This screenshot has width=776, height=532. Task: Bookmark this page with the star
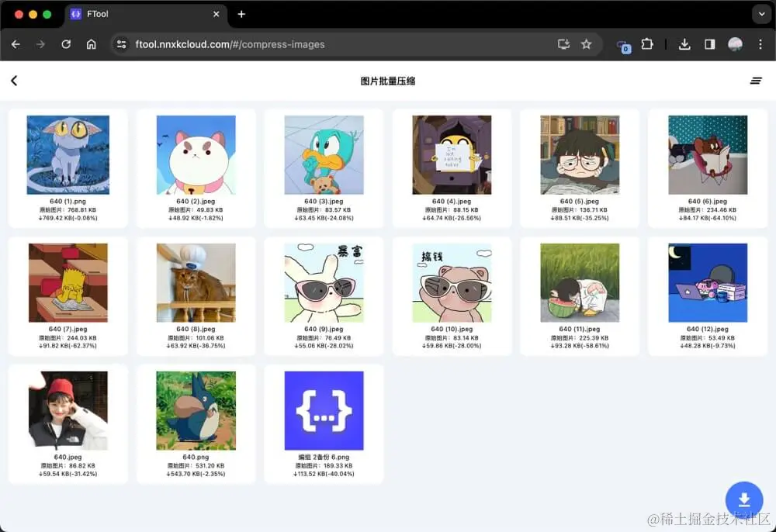pos(587,44)
